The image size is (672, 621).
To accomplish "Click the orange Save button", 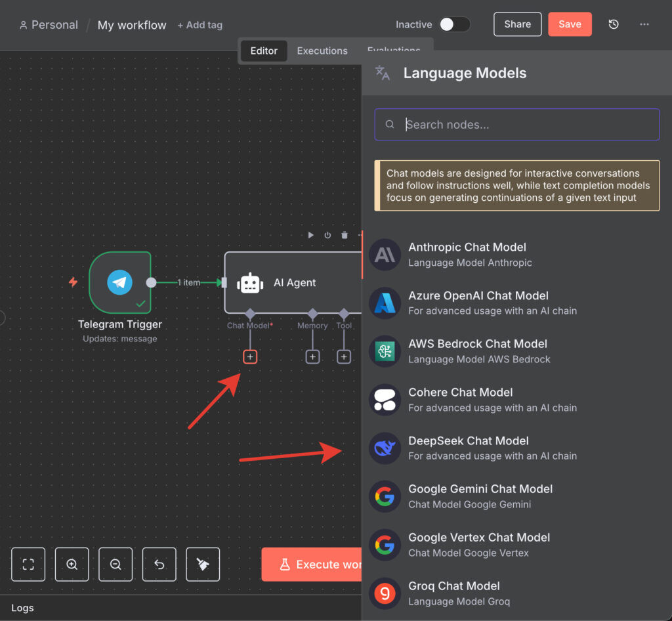I will coord(570,24).
